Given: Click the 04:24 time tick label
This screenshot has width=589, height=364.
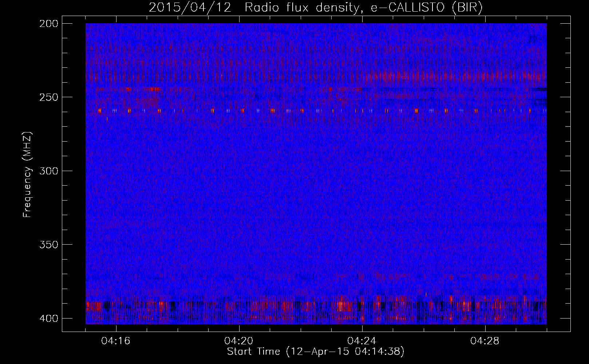Looking at the screenshot, I should point(362,341).
